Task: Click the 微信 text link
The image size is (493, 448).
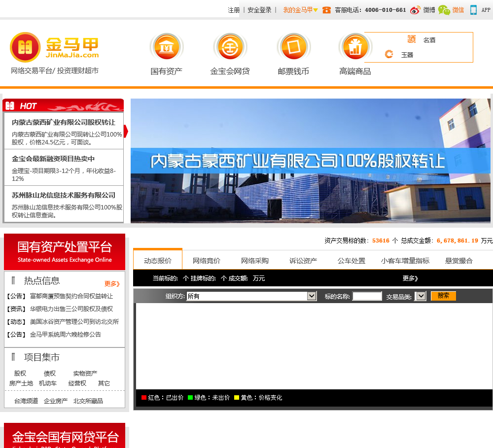Action: point(458,10)
